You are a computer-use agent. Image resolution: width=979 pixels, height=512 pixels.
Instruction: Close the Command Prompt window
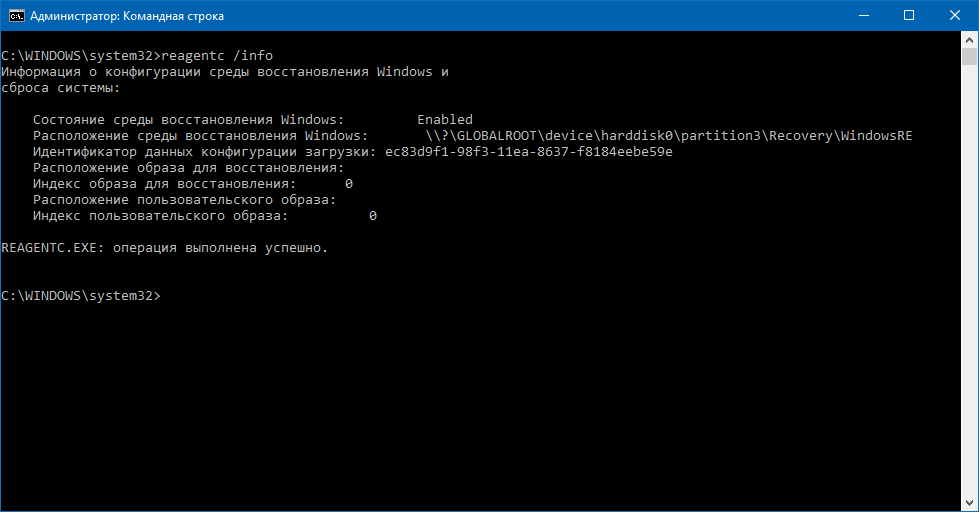click(955, 15)
